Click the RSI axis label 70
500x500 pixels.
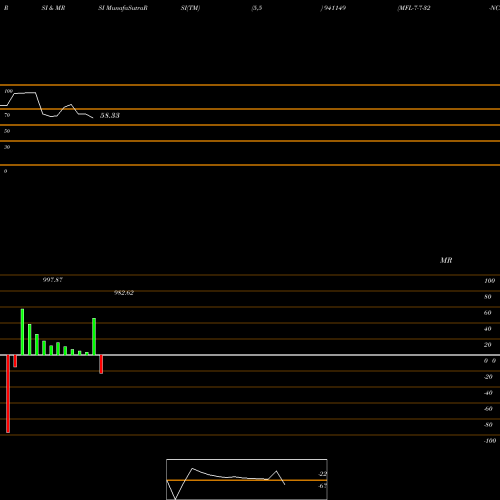tap(7, 115)
